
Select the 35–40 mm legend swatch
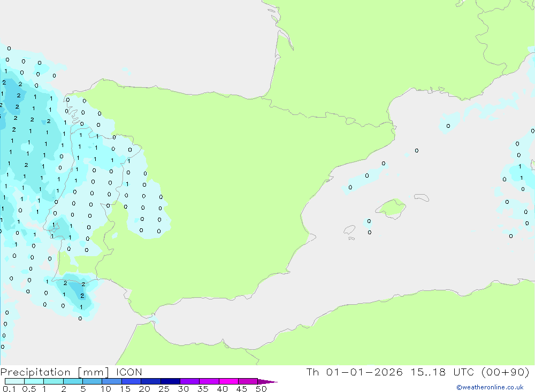pos(209,381)
